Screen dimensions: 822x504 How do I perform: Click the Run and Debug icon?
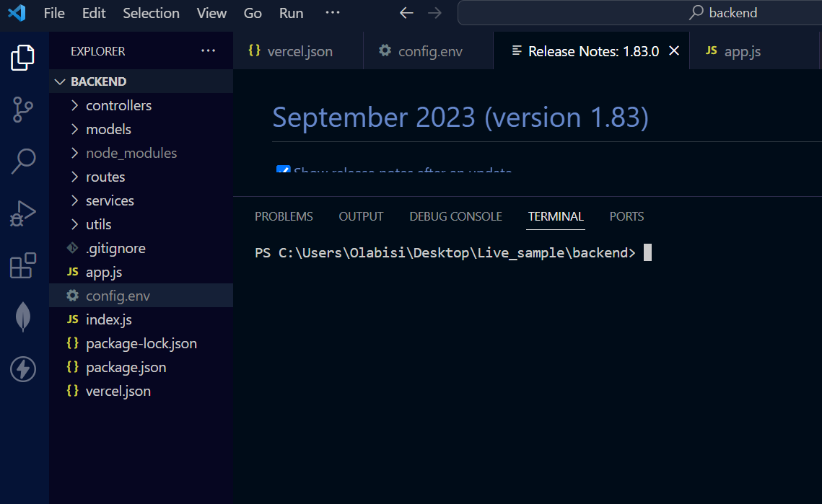(22, 213)
